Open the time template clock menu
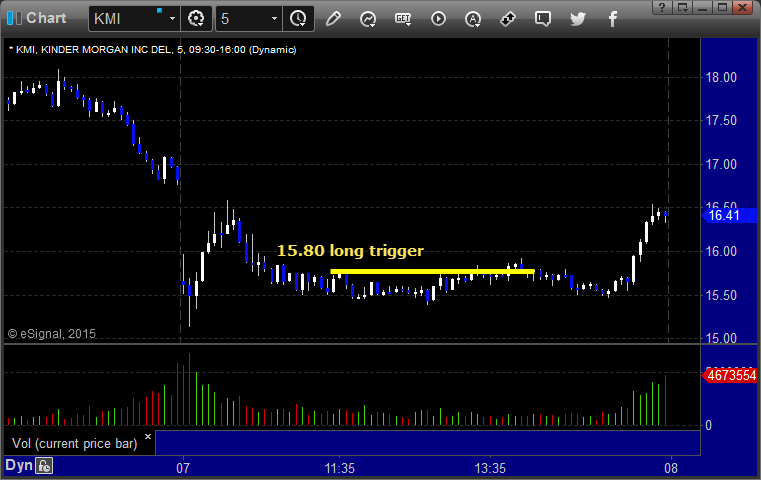Image resolution: width=761 pixels, height=480 pixels. (298, 19)
